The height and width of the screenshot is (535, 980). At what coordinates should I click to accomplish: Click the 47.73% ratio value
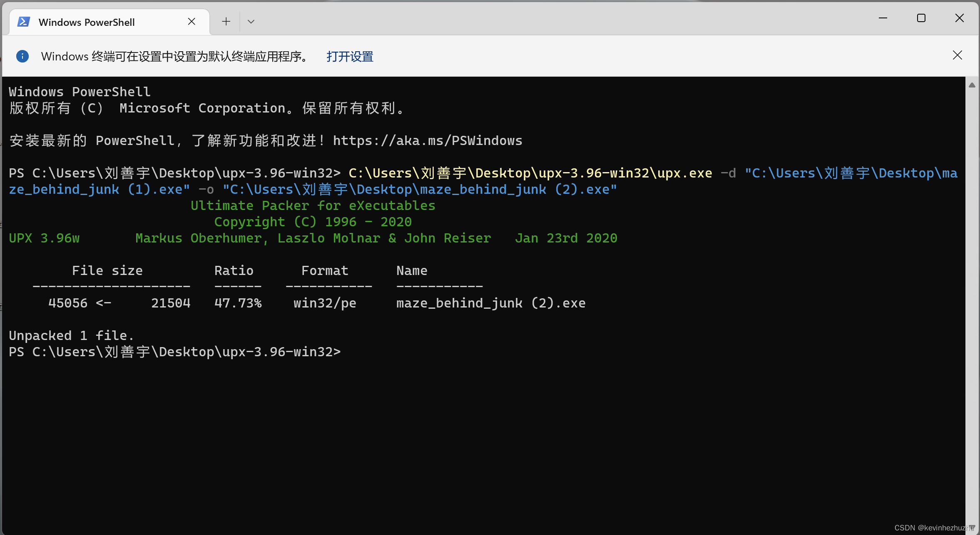238,303
